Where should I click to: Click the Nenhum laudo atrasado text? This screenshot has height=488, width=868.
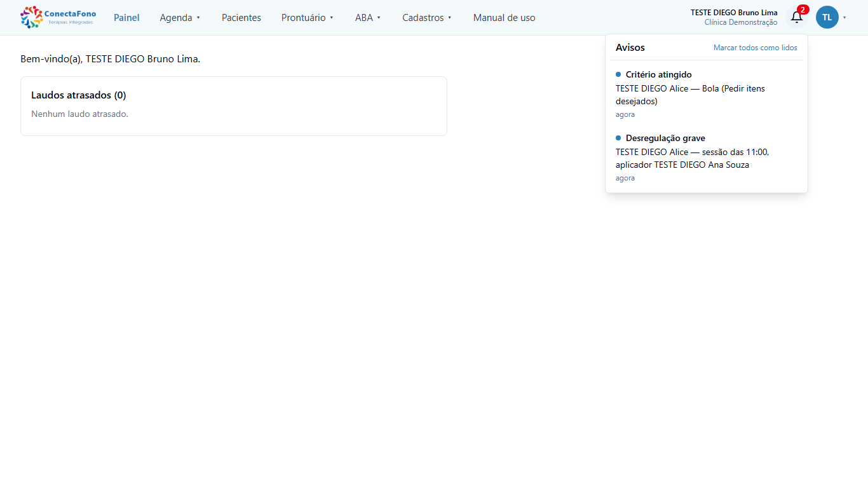(x=79, y=114)
